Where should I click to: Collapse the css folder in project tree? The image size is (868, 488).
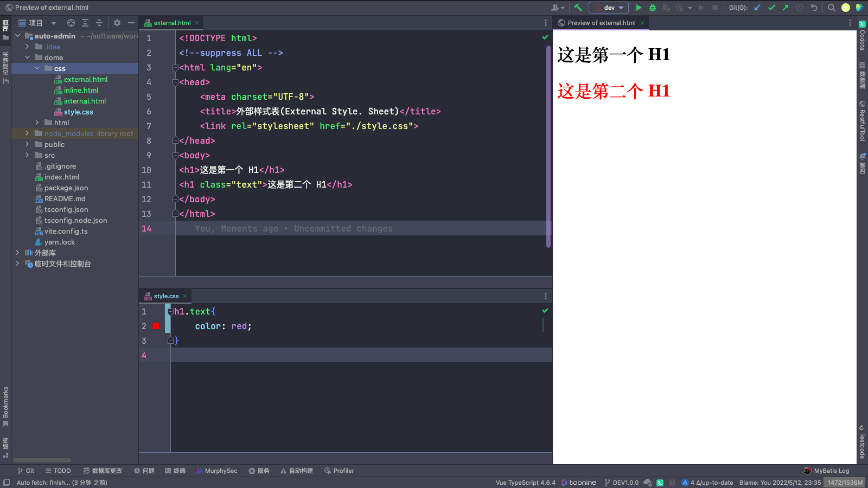[37, 68]
